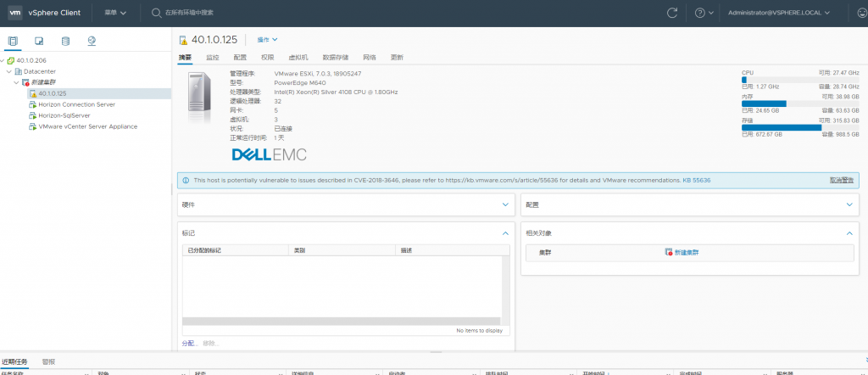Select Horizon-SqlServer in inventory tree

point(64,115)
